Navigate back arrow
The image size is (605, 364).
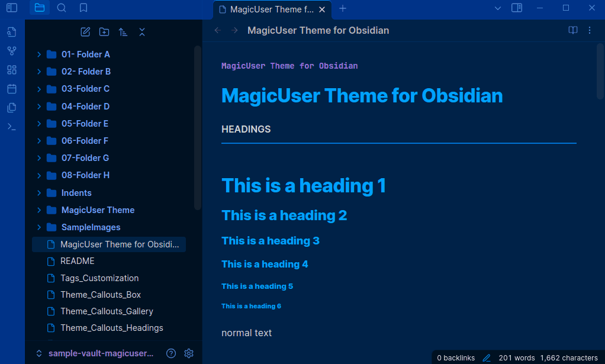[x=218, y=30]
